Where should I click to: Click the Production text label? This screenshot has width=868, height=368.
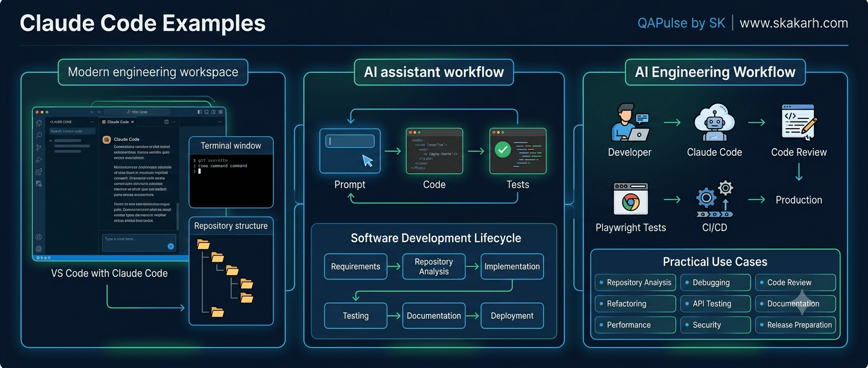799,200
